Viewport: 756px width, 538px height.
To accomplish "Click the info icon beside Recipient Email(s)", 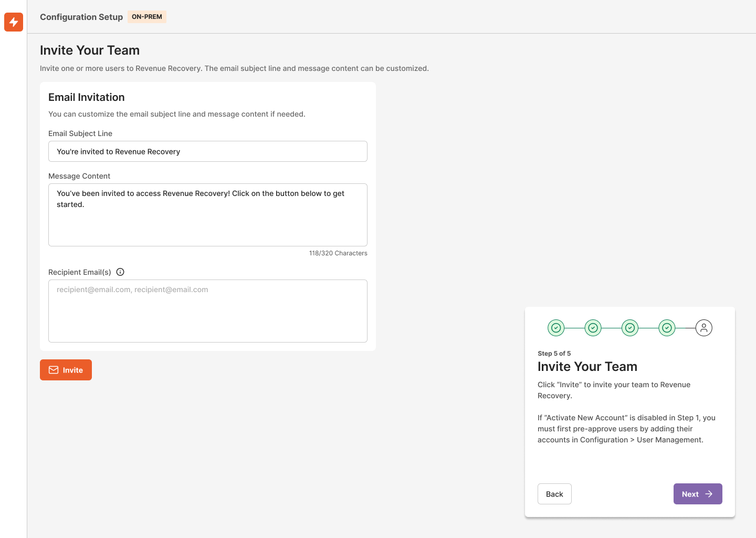I will click(x=120, y=272).
